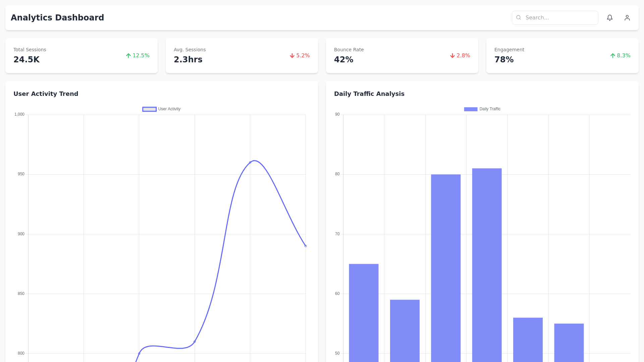This screenshot has height=362, width=644.
Task: Click the first bar in Daily Traffic chart
Action: point(364,312)
